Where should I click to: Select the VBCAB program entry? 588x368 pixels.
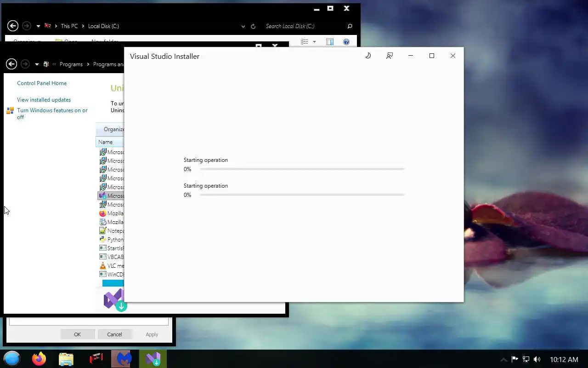coord(111,257)
